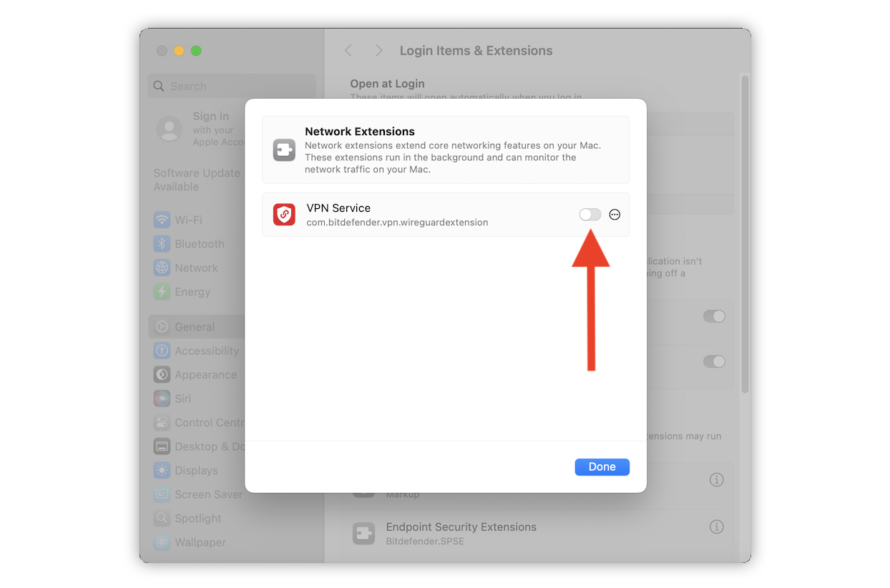The width and height of the screenshot is (890, 588).
Task: Click the Endpoint Security Extensions puzzle icon
Action: (363, 533)
